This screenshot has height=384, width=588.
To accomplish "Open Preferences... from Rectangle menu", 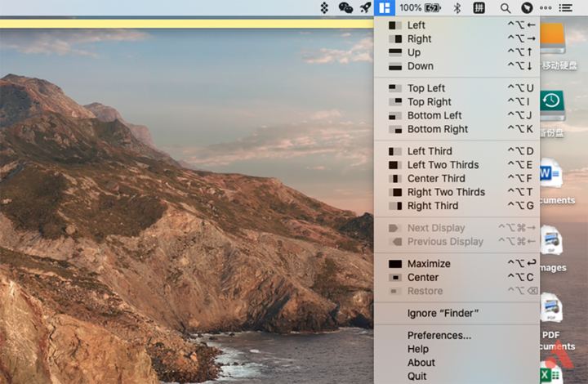I will 439,335.
